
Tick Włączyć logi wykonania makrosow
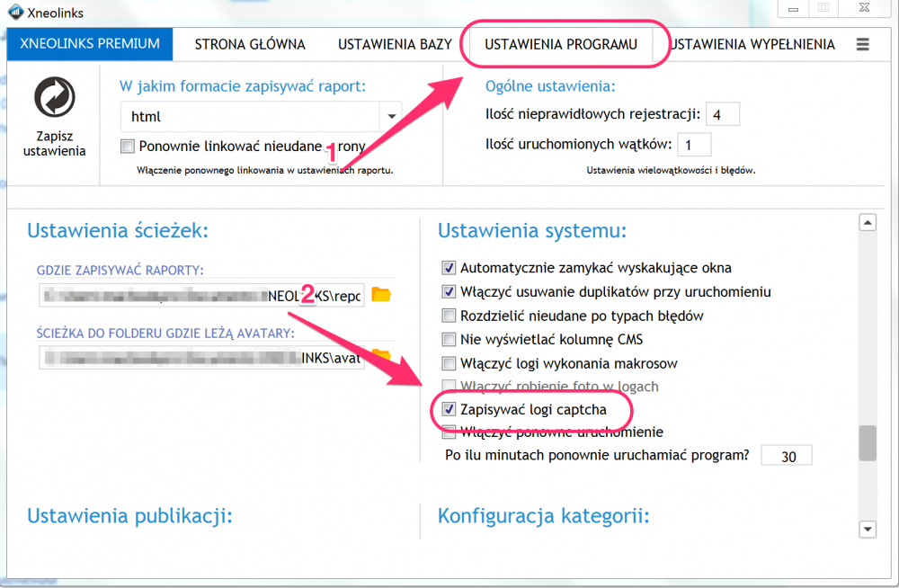coord(449,363)
